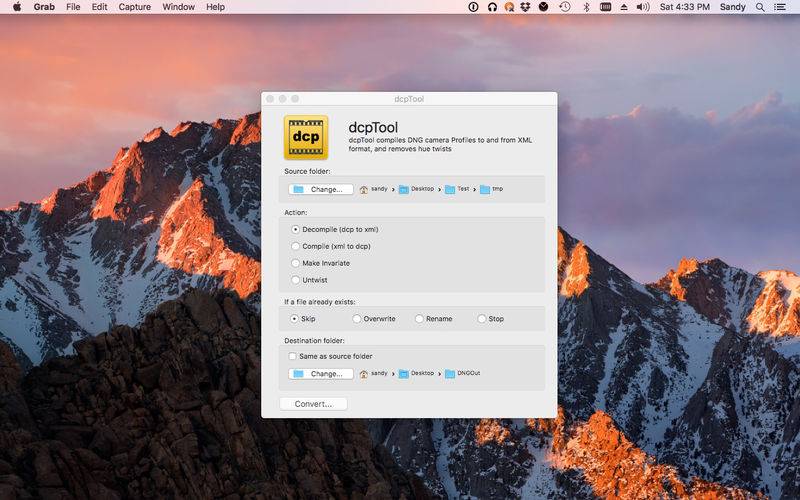The image size is (800, 500).
Task: Click the 1Password-style circle icon in menu bar
Action: [x=473, y=7]
